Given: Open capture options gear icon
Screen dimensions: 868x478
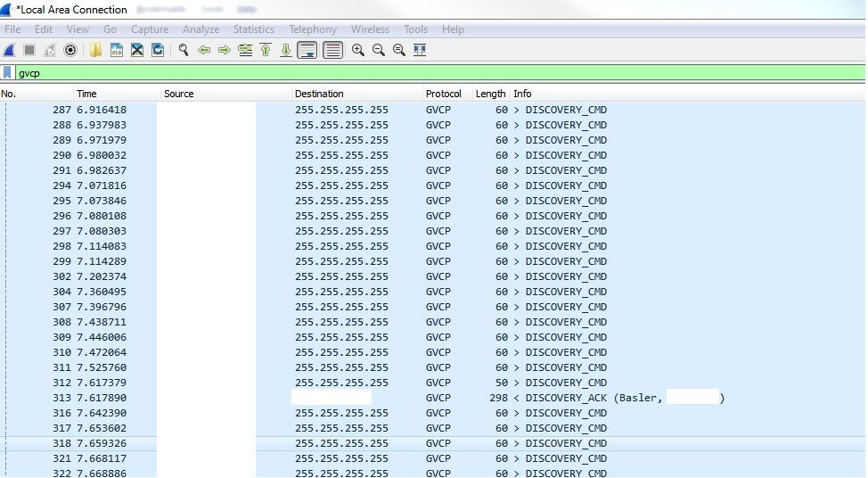Looking at the screenshot, I should pos(70,51).
